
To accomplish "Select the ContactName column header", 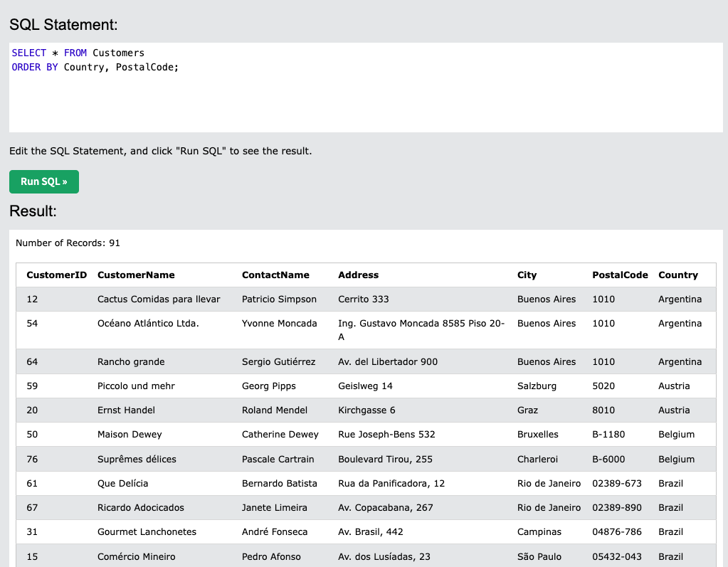I will coord(275,275).
